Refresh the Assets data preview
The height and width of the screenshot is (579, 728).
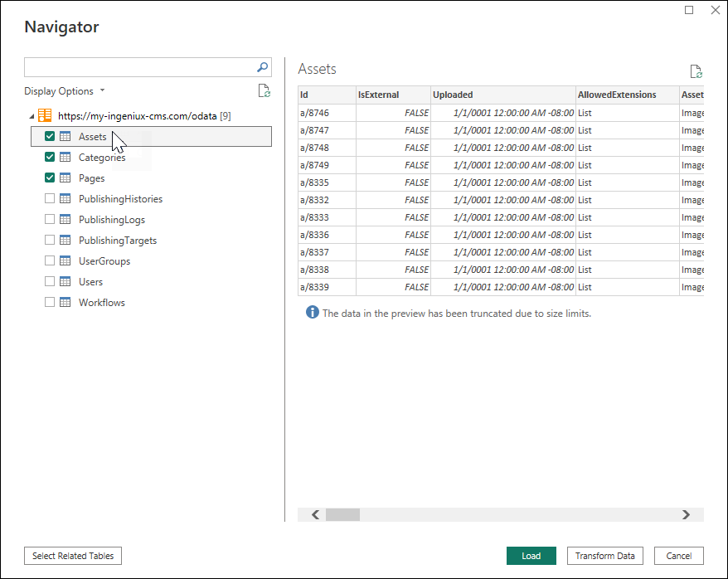click(x=696, y=72)
